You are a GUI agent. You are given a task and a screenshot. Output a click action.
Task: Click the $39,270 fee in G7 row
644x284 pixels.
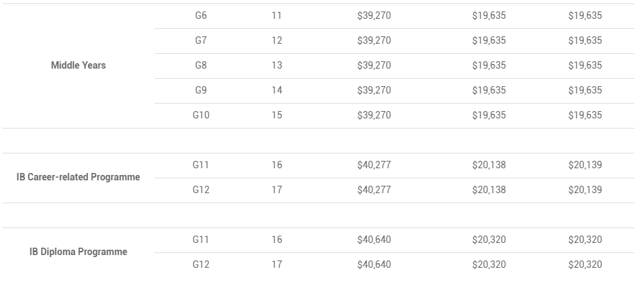pos(374,40)
